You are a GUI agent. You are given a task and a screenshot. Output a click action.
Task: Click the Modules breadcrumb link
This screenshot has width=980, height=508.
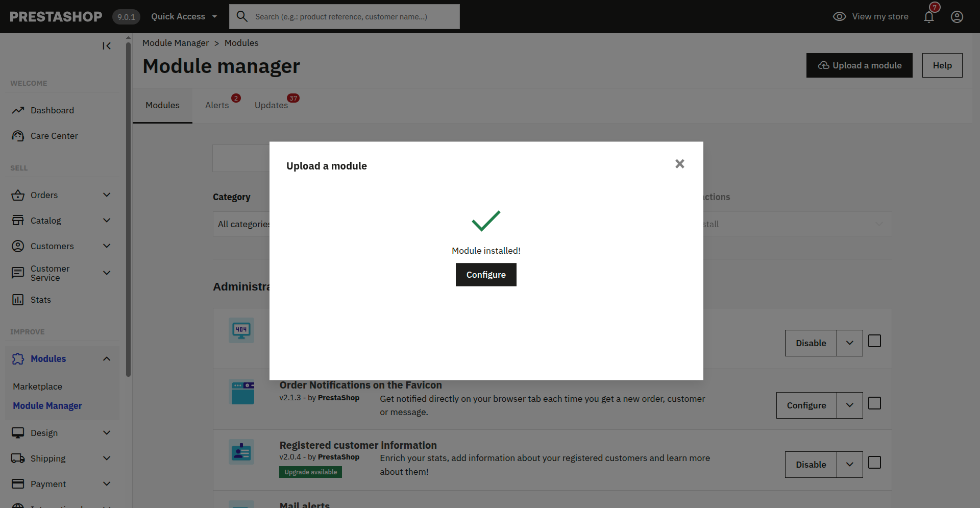241,43
